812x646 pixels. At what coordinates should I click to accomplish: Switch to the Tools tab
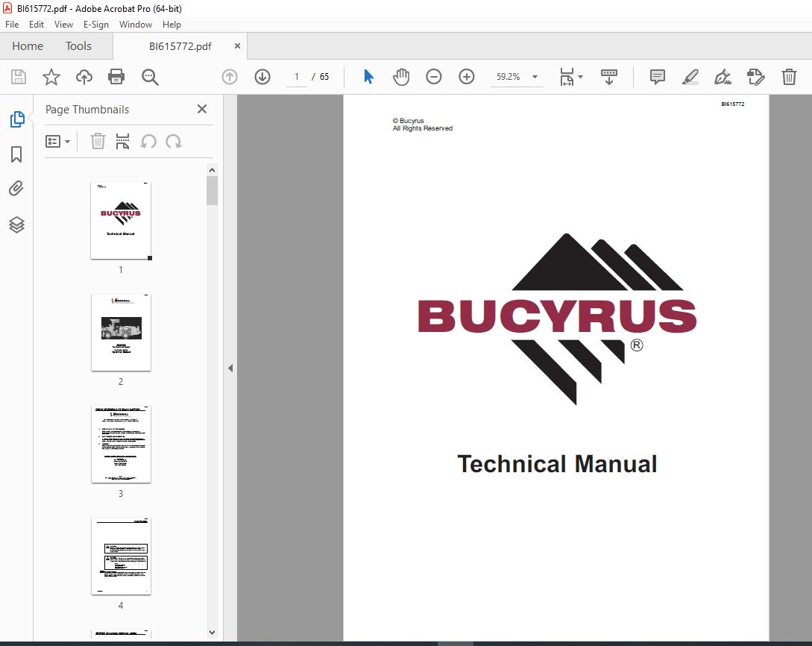(78, 46)
